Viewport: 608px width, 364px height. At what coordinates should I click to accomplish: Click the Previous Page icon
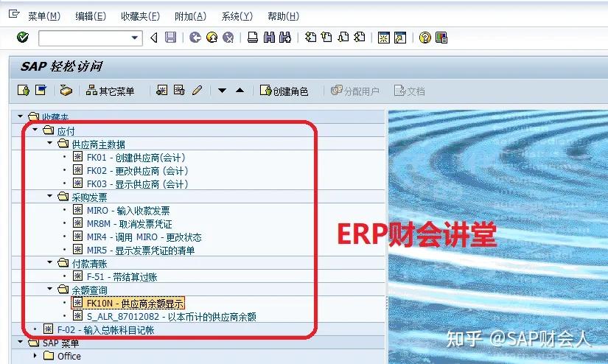(x=326, y=38)
